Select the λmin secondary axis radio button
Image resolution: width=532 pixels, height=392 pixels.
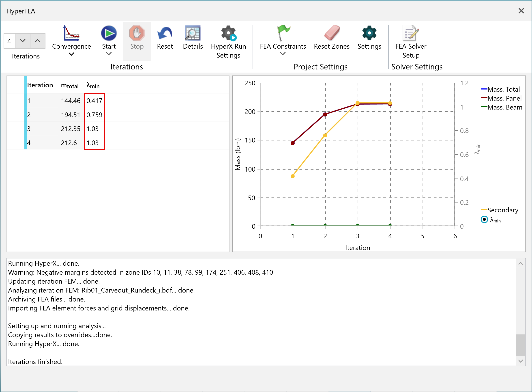tap(484, 220)
